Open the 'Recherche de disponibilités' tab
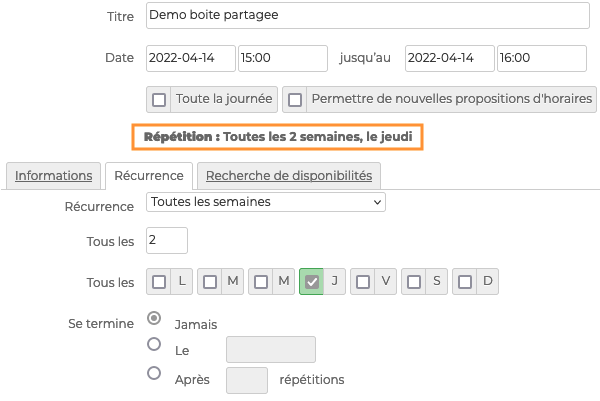 click(288, 175)
